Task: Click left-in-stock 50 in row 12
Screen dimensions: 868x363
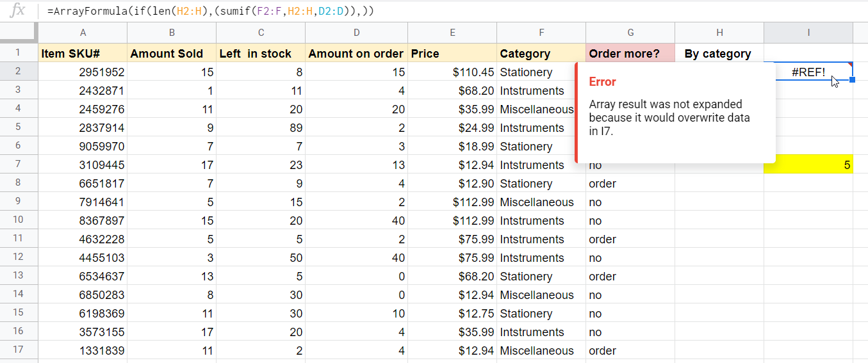Action: click(261, 257)
